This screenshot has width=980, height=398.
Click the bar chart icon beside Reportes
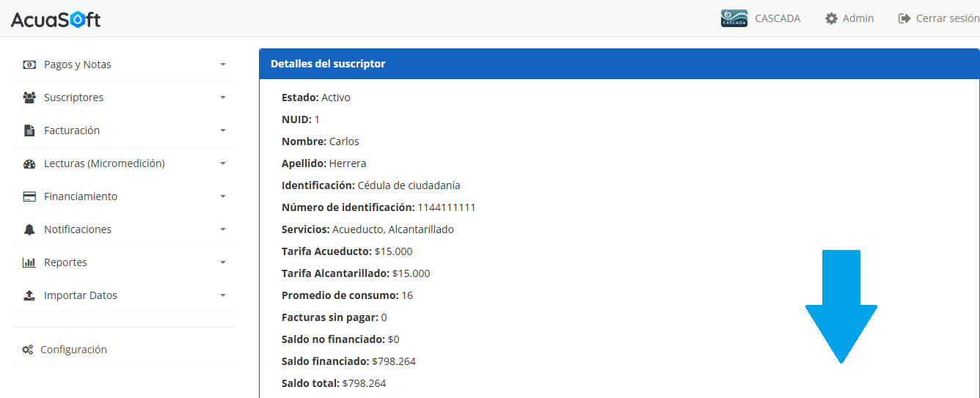29,262
